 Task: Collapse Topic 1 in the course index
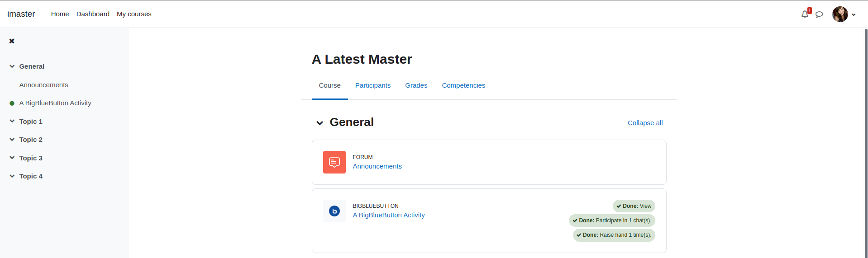point(12,122)
